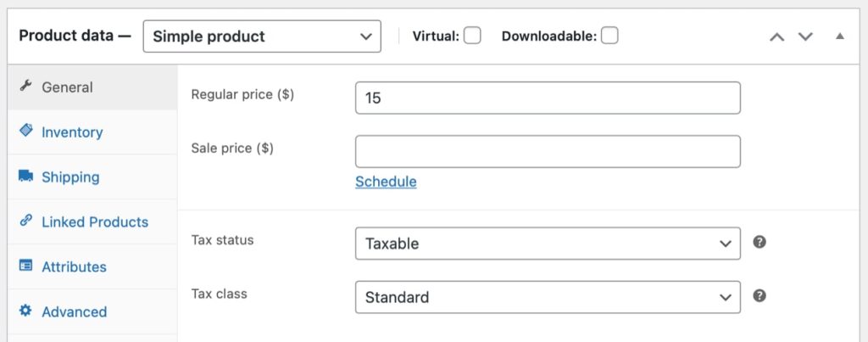Open the Simple product type dropdown
Viewport: 868px width, 342px height.
tap(262, 36)
